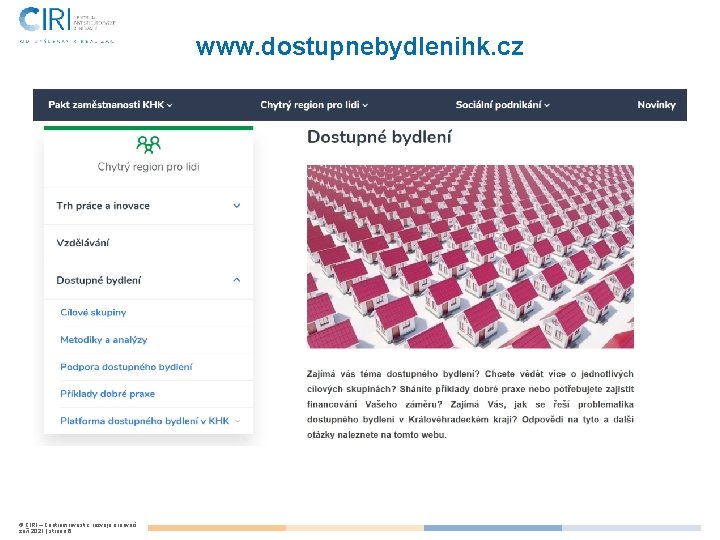Click the green people icon above Chytrý region pro lidi
This screenshot has height=540, width=720.
click(148, 144)
